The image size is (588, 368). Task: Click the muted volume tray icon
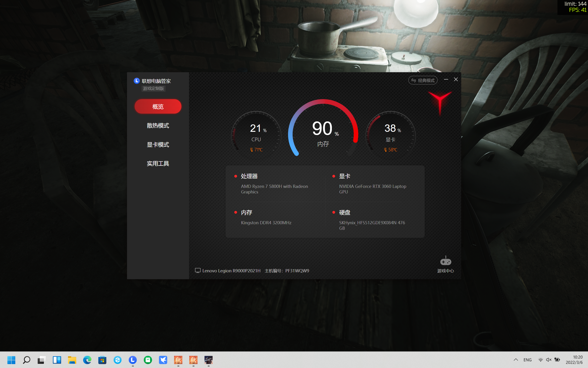(x=549, y=360)
